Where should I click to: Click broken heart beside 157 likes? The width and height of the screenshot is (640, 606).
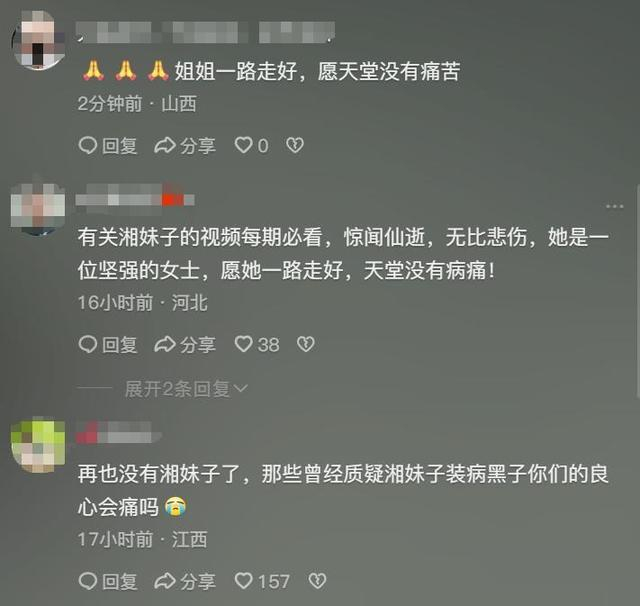317,581
